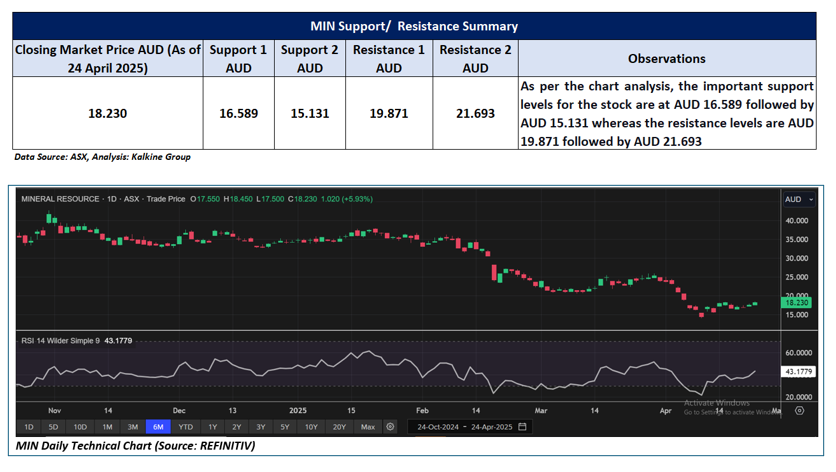Click the 20.0000 RSI axis label

pos(799,397)
